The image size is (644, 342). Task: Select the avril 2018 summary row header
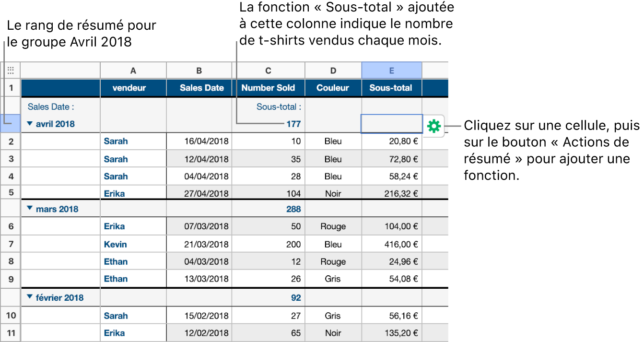[x=11, y=123]
